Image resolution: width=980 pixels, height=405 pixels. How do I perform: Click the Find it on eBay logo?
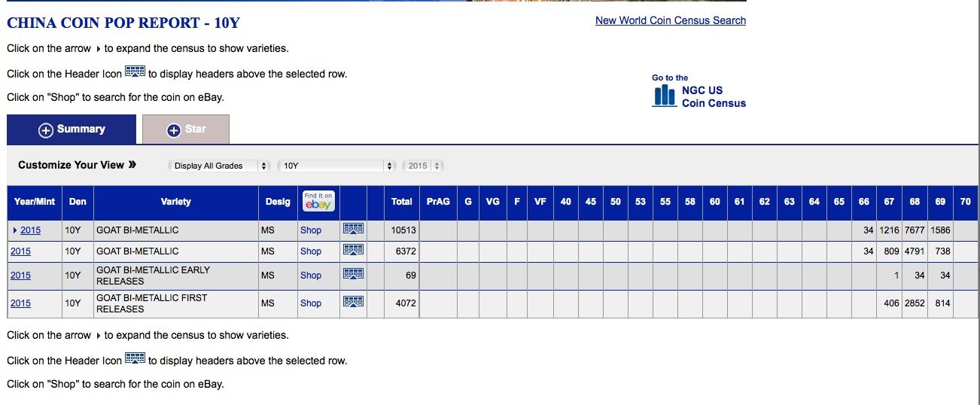tap(318, 201)
